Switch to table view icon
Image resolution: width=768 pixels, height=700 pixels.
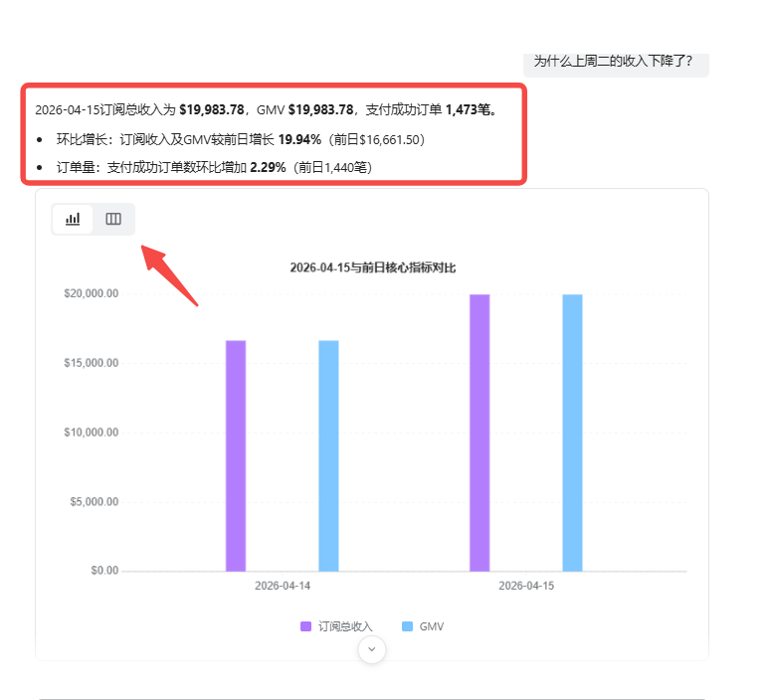click(113, 219)
